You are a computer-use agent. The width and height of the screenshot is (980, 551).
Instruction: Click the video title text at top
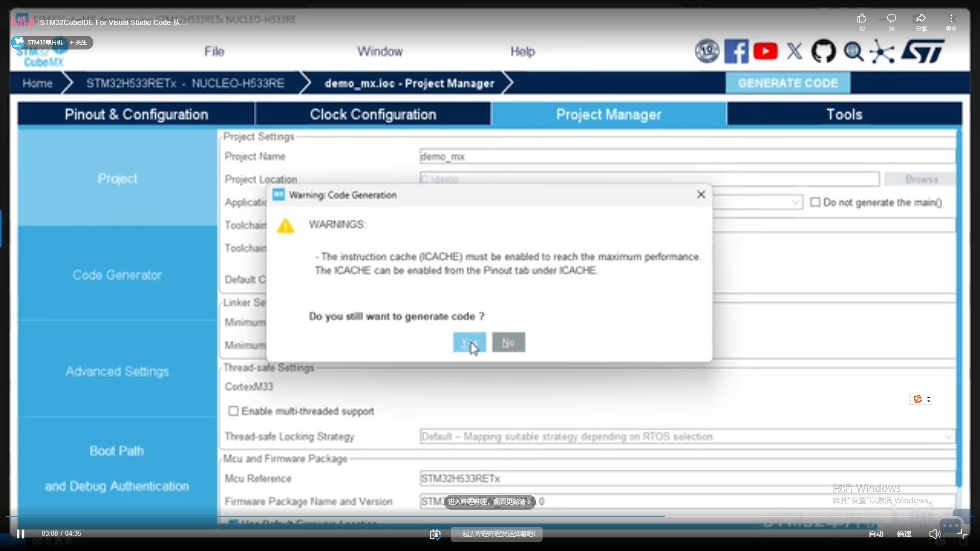[x=113, y=22]
